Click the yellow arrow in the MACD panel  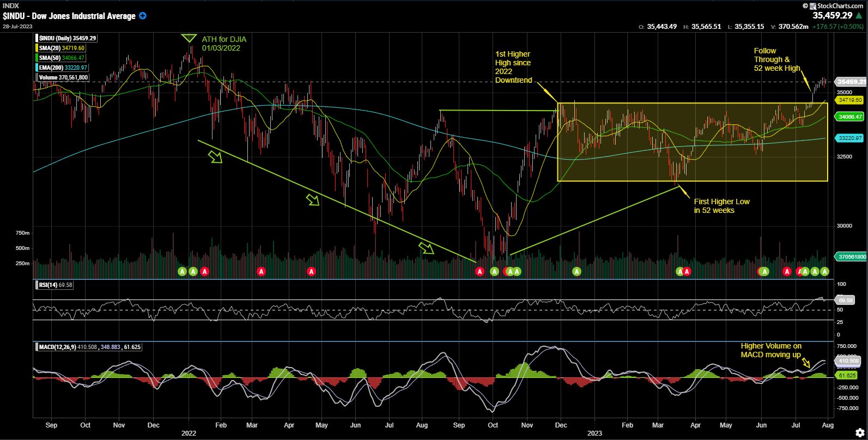pyautogui.click(x=806, y=364)
